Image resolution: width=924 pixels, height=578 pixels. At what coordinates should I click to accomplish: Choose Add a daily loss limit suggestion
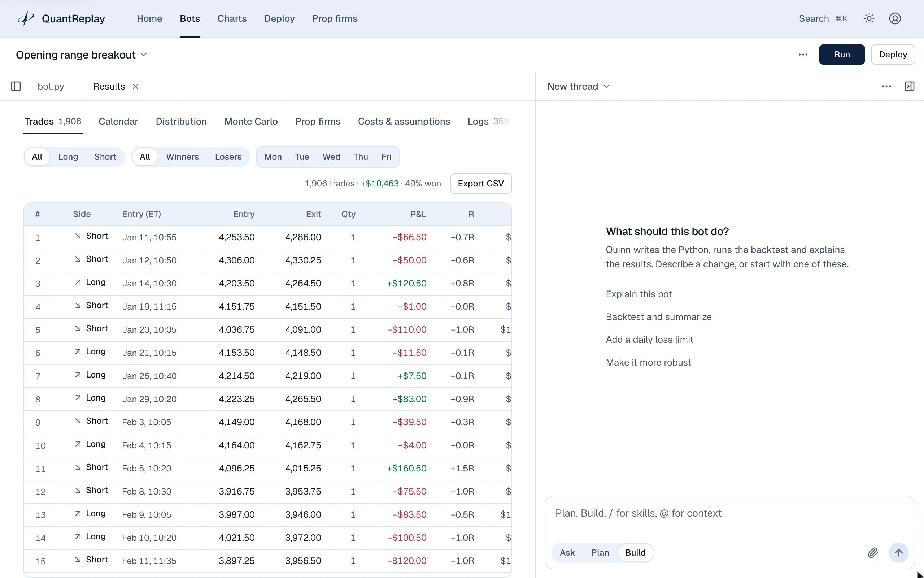click(x=649, y=340)
